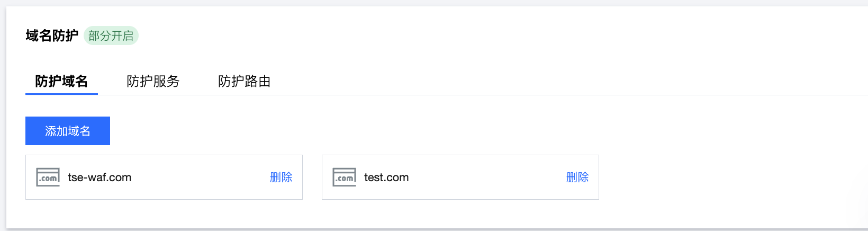Click empty space inside the test.com card
Screen dimensions: 868x231
(x=487, y=177)
